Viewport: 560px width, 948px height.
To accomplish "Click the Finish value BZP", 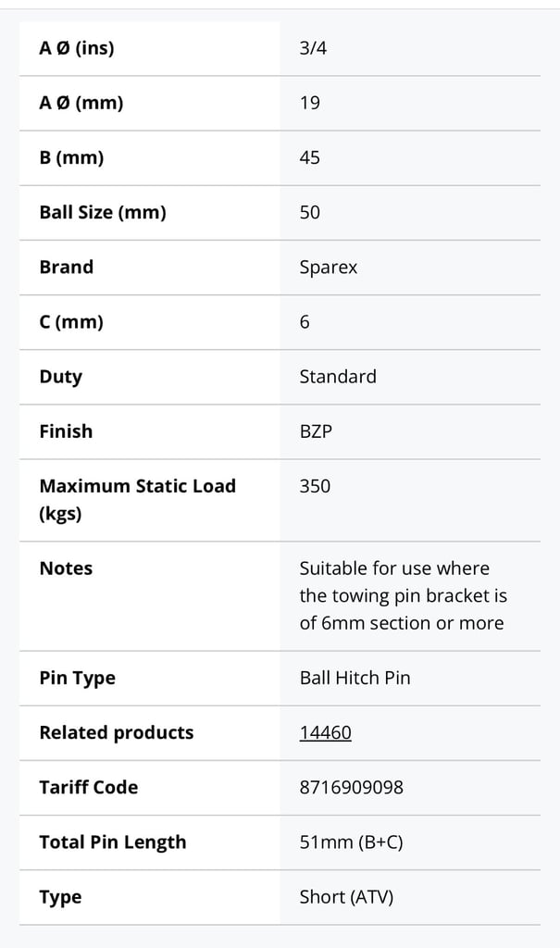I will tap(316, 431).
